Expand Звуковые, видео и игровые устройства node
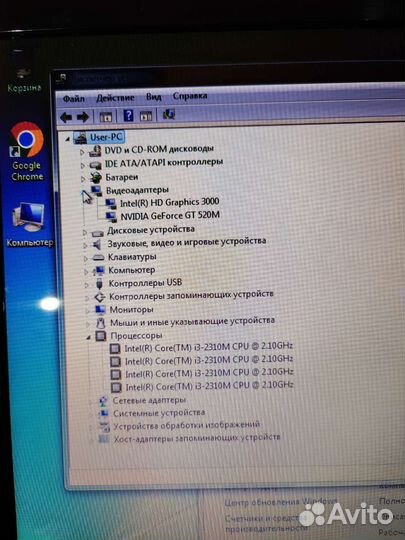405x540 pixels. coord(85,246)
